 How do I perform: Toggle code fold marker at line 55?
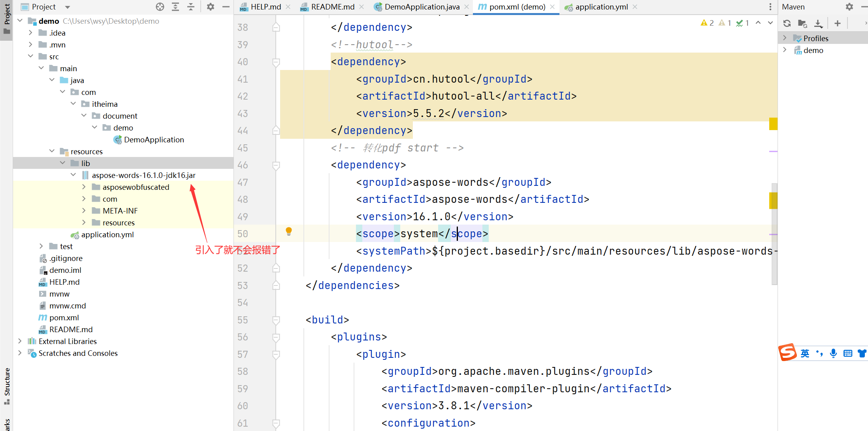276,320
